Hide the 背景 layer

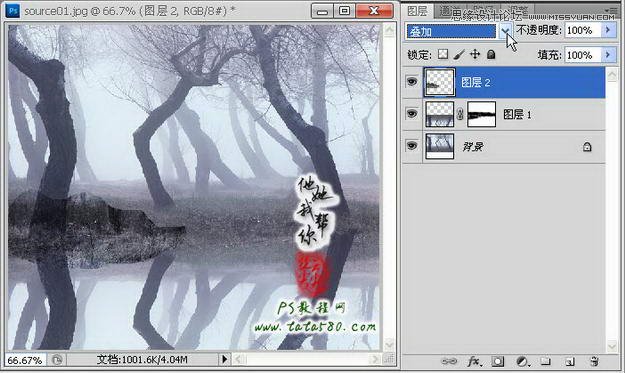click(x=412, y=146)
